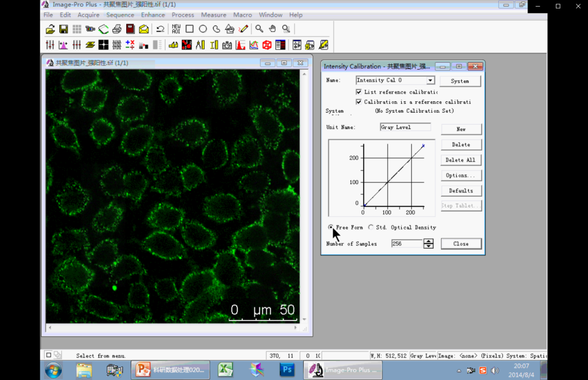Image resolution: width=588 pixels, height=380 pixels.
Task: Click the Delete All button
Action: [x=461, y=160]
